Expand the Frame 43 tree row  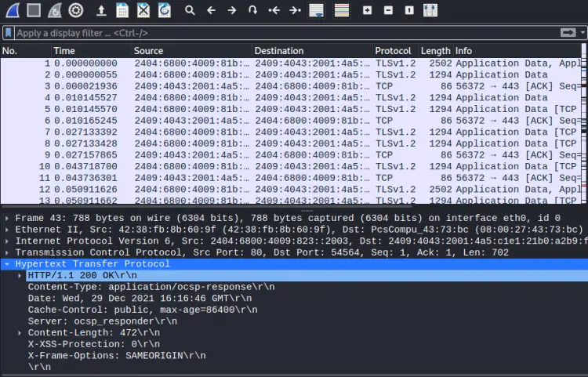pos(7,218)
